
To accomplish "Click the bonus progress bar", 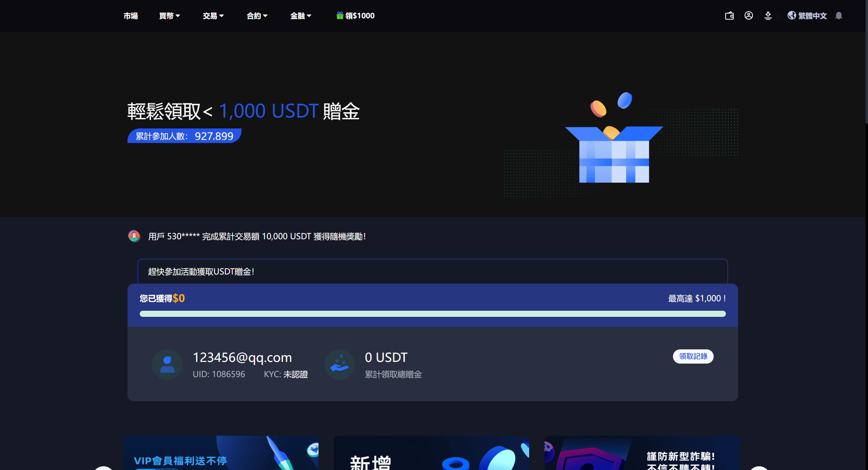I will pyautogui.click(x=432, y=314).
